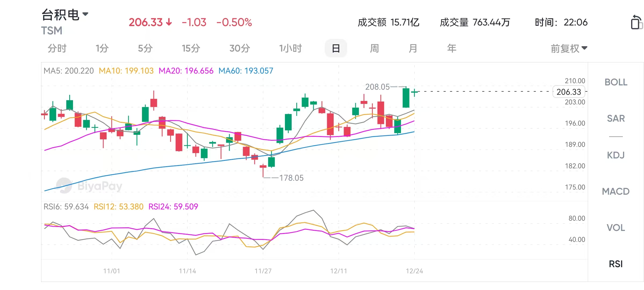The image size is (644, 290).
Task: Select the RSI indicator button
Action: pos(616,264)
